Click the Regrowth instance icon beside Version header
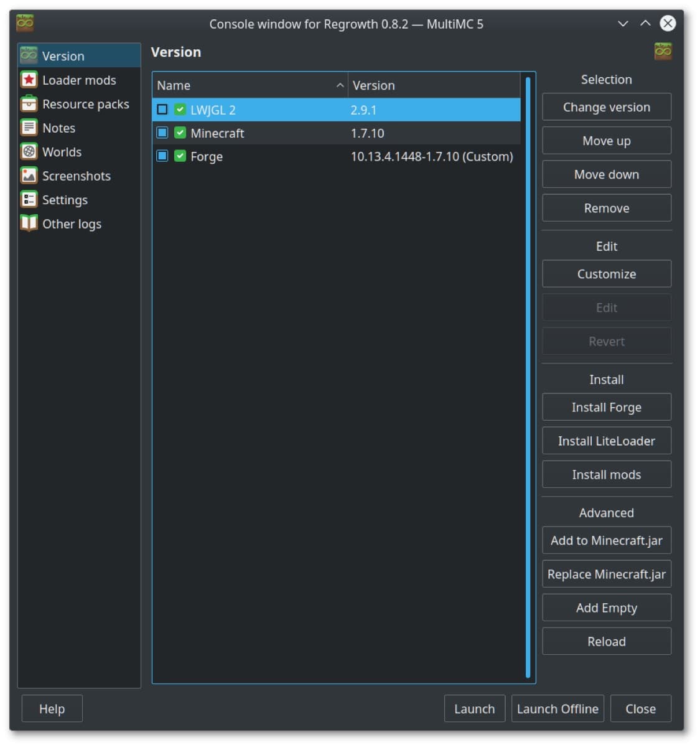Viewport: 700px width, 747px height. (x=663, y=51)
